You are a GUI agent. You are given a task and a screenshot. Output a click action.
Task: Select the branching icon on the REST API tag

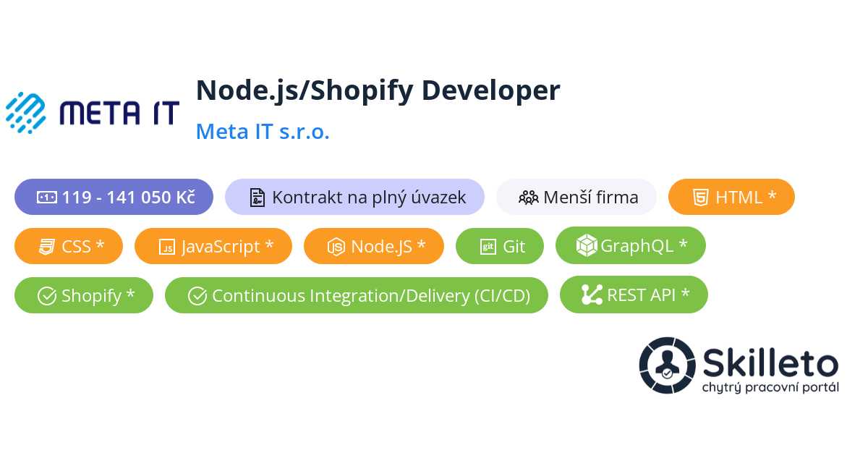pos(591,295)
